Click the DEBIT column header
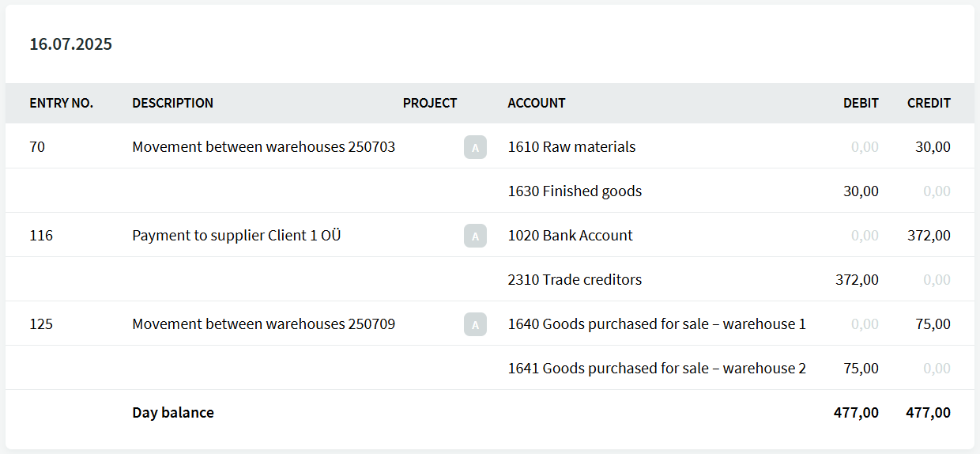Image resolution: width=980 pixels, height=454 pixels. [x=861, y=104]
